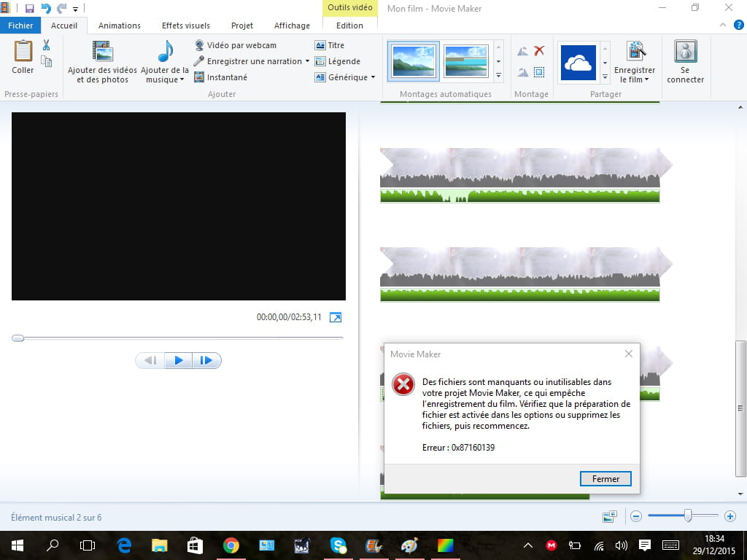The width and height of the screenshot is (747, 560).
Task: Click the Cut scissors icon
Action: coord(46,44)
